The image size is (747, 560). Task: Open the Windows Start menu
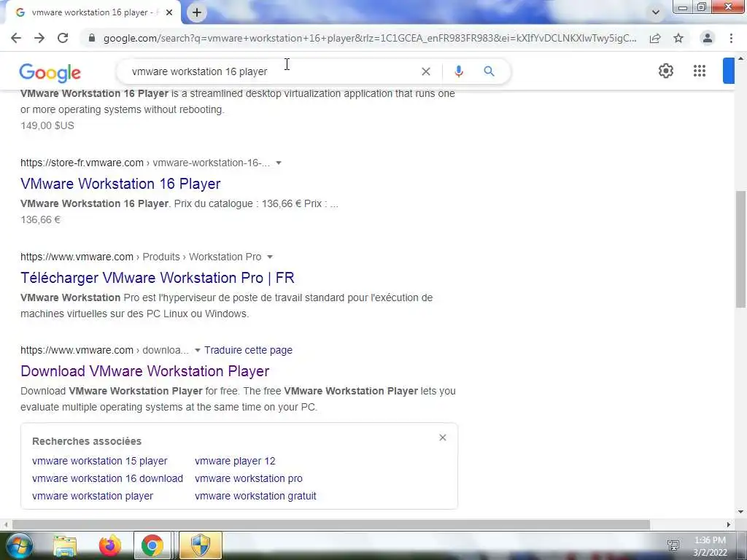click(x=19, y=545)
